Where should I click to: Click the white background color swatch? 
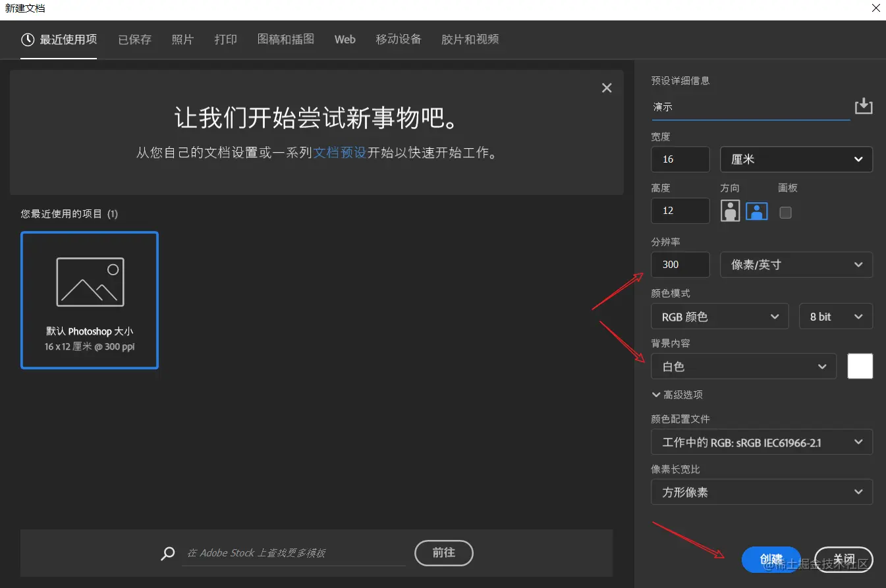[860, 366]
